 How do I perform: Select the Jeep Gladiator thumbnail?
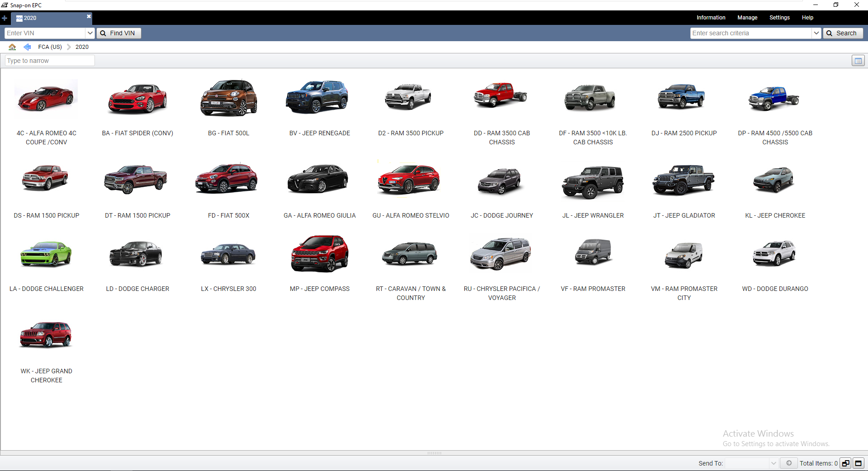[683, 180]
